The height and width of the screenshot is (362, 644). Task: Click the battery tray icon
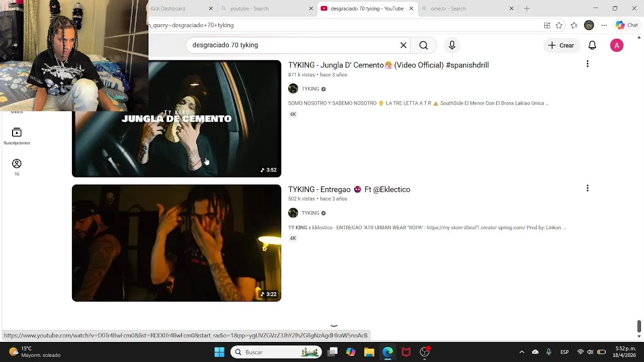pos(601,352)
